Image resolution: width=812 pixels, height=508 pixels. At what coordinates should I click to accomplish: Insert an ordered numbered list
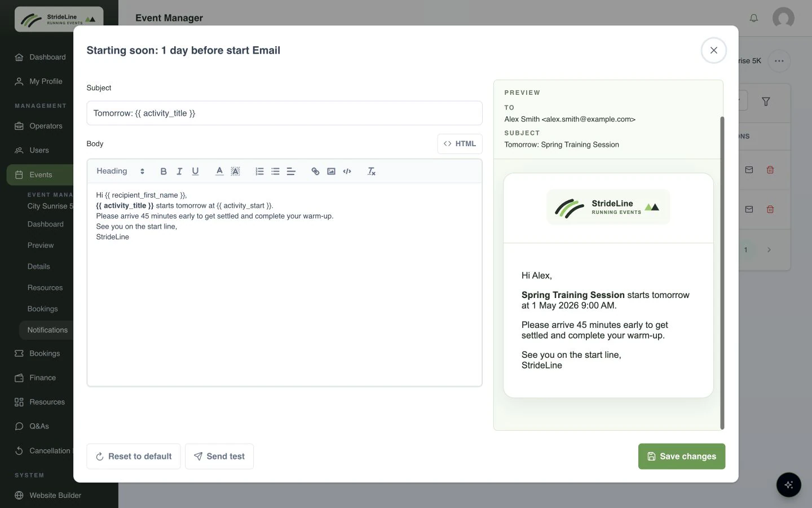[x=259, y=171]
